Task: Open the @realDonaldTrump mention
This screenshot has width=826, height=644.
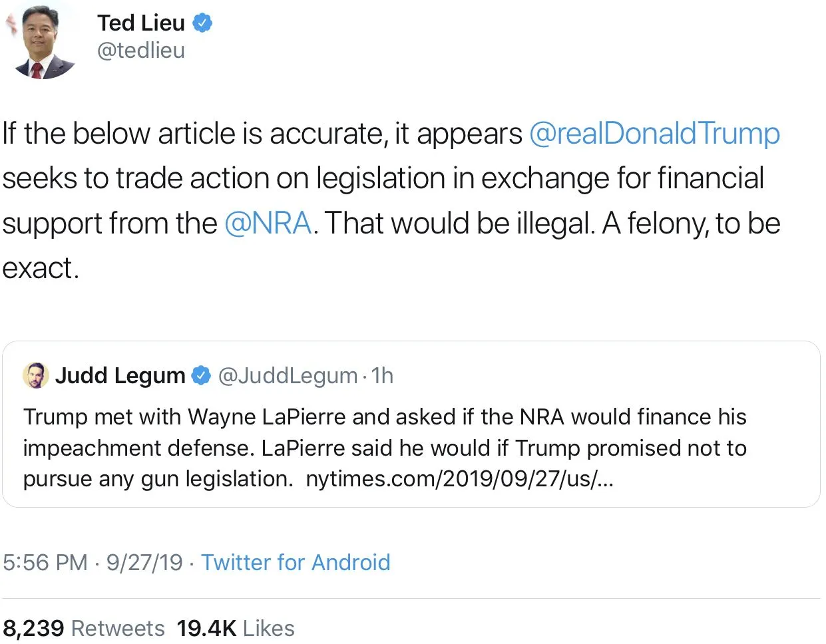Action: (x=654, y=134)
